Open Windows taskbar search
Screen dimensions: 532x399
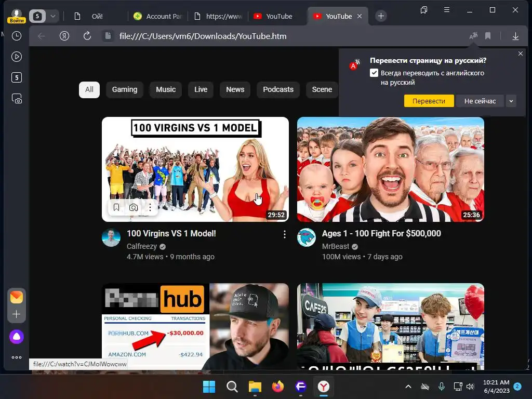point(232,387)
